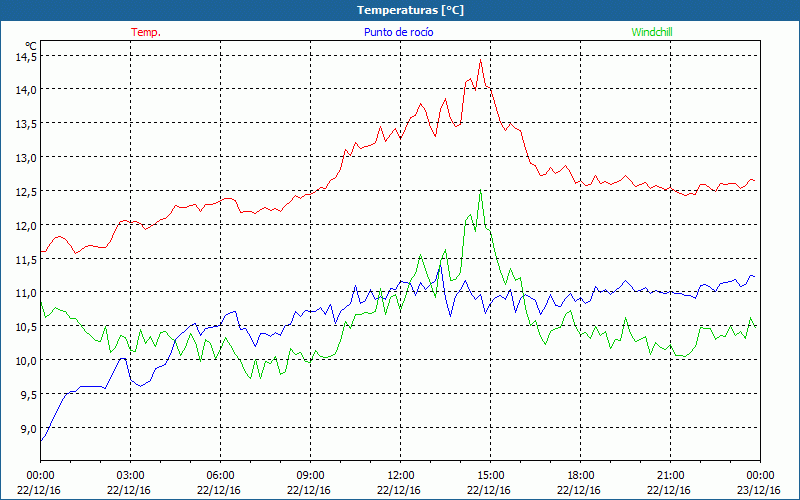Screen dimensions: 800x500
Task: Click the 11,5 y-axis value
Action: [26, 260]
